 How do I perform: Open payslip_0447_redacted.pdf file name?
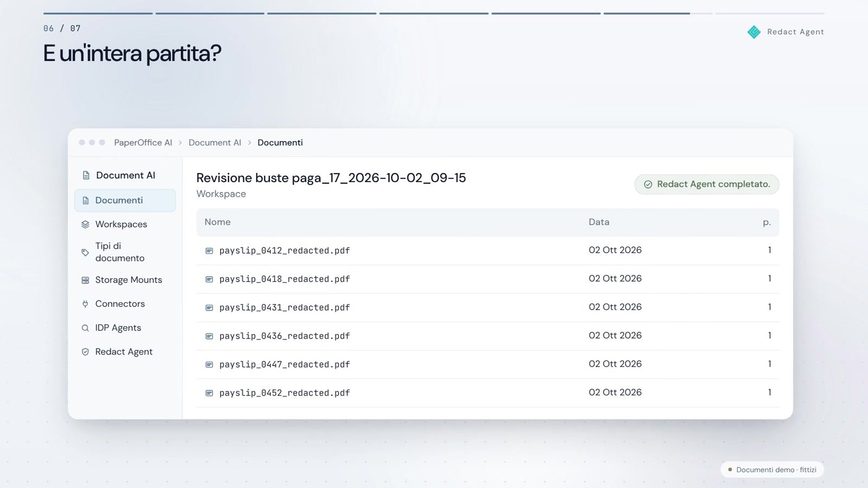tap(284, 364)
